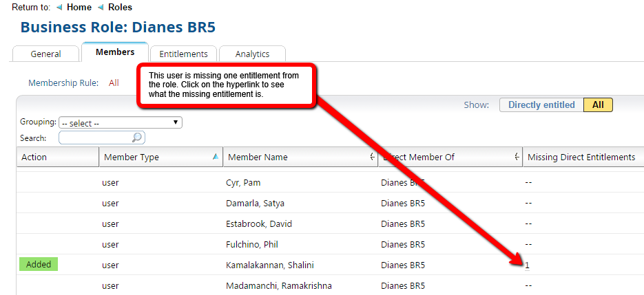
Task: Click the arrow icon before Home
Action: (59, 8)
